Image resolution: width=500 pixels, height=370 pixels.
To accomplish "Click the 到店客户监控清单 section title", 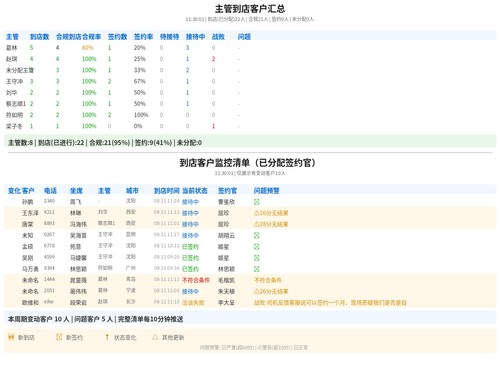I will pyautogui.click(x=247, y=163).
